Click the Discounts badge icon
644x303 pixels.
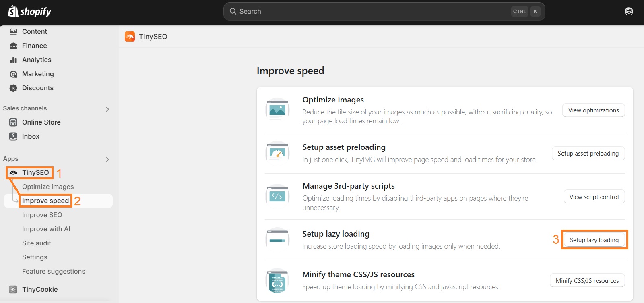[13, 88]
